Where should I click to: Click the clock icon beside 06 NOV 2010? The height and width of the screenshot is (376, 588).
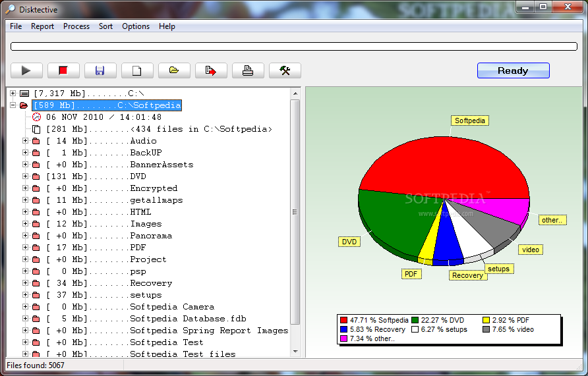tap(36, 117)
